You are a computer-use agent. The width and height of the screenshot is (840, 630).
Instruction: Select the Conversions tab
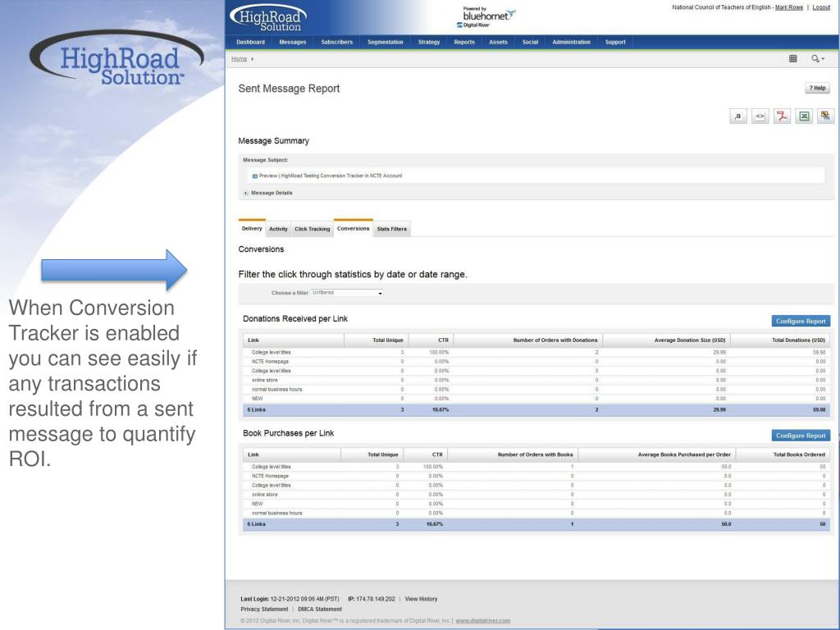coord(353,228)
